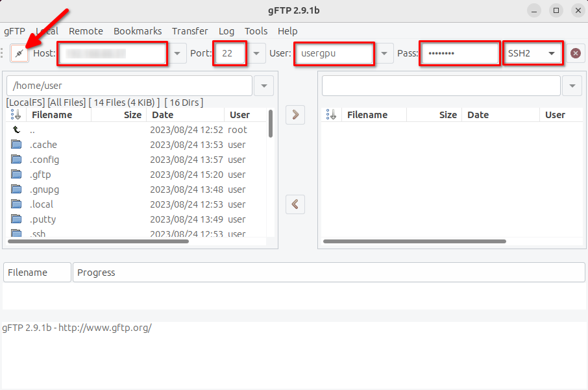Open the SSH2 protocol dropdown

[532, 53]
